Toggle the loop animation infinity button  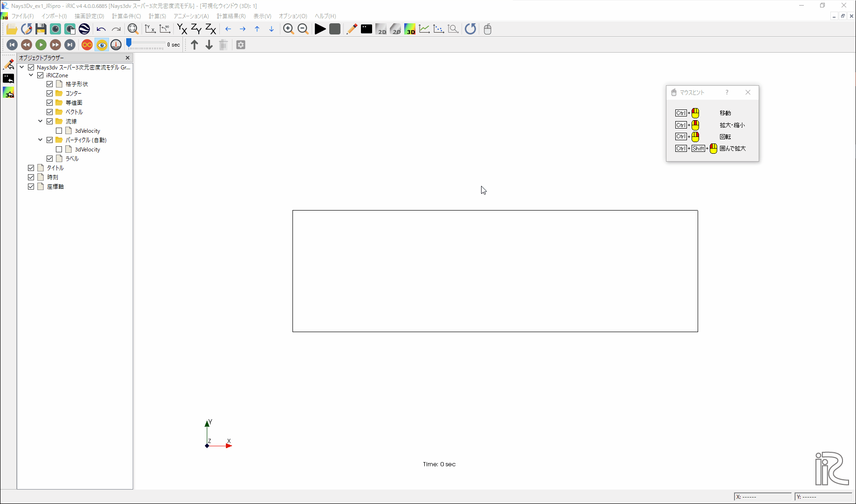(87, 45)
